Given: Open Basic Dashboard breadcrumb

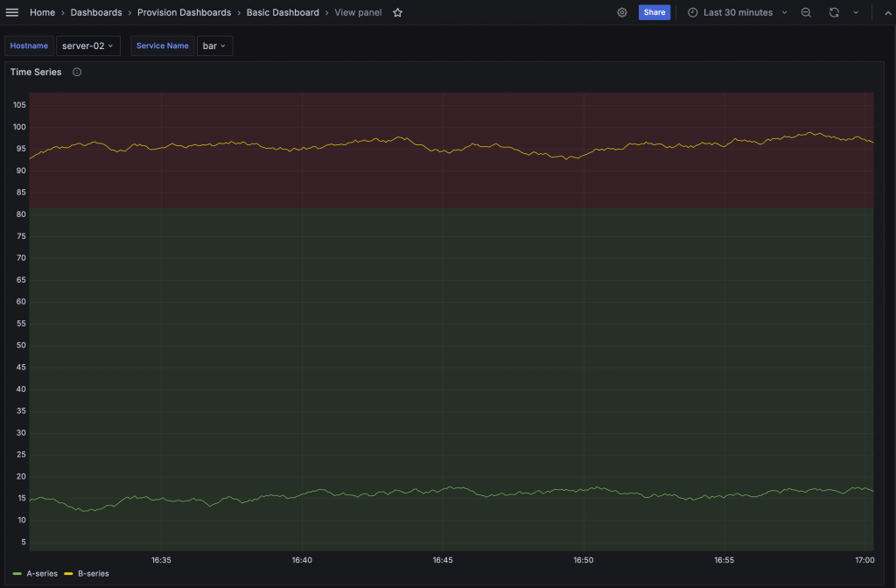Looking at the screenshot, I should 283,12.
